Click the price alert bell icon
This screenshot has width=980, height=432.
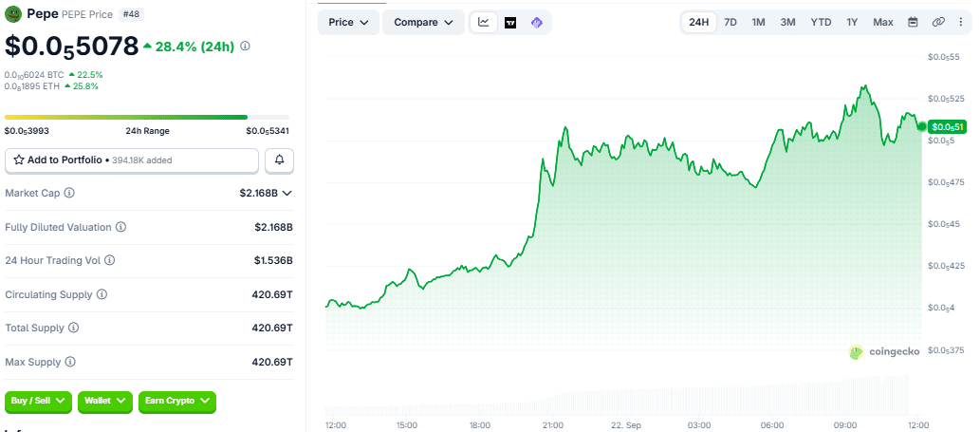pyautogui.click(x=279, y=160)
